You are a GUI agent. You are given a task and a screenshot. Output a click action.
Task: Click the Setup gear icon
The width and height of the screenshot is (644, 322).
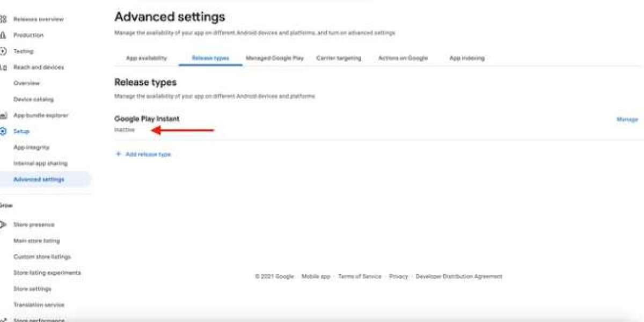pyautogui.click(x=3, y=131)
